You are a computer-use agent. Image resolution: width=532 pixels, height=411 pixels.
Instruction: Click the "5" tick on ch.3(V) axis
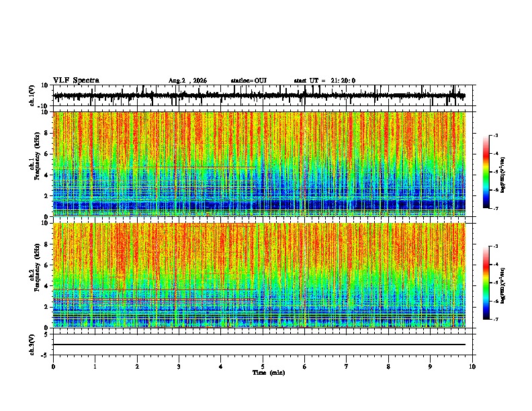pyautogui.click(x=47, y=334)
